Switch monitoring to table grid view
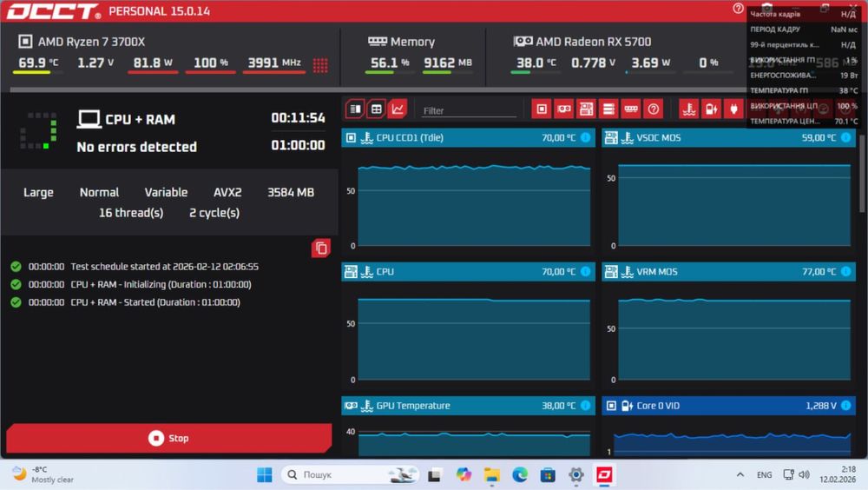Screen dimensions: 868x490 click(x=377, y=109)
